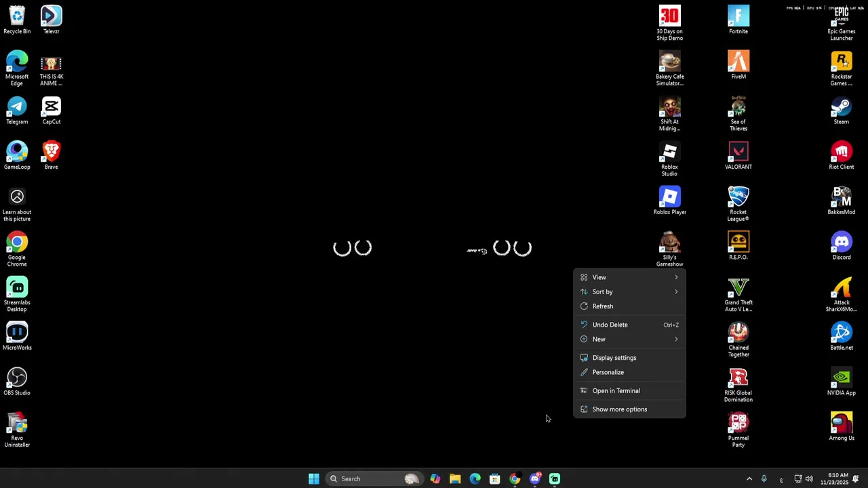Click the taskbar Search box

coord(374,479)
